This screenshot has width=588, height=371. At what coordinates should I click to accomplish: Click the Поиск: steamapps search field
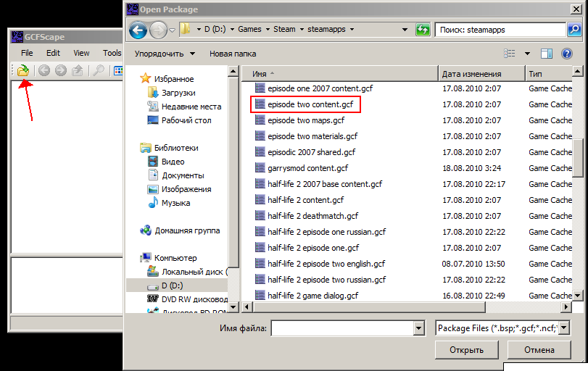click(500, 30)
